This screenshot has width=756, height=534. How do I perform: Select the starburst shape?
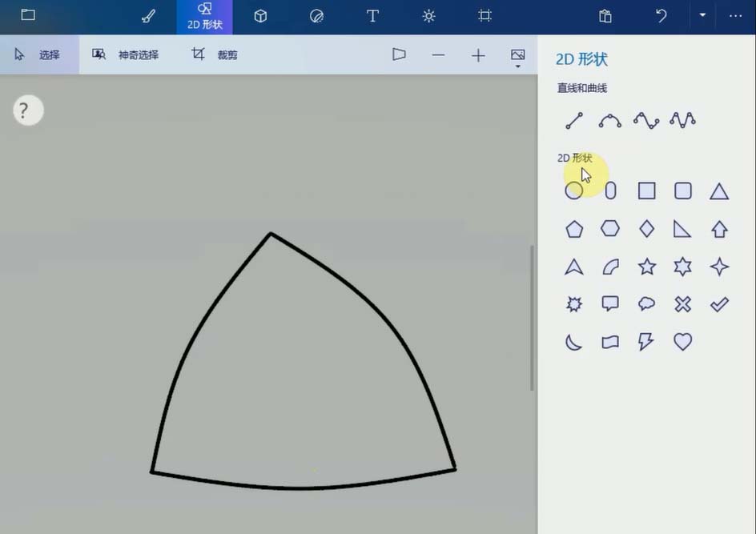pos(573,304)
